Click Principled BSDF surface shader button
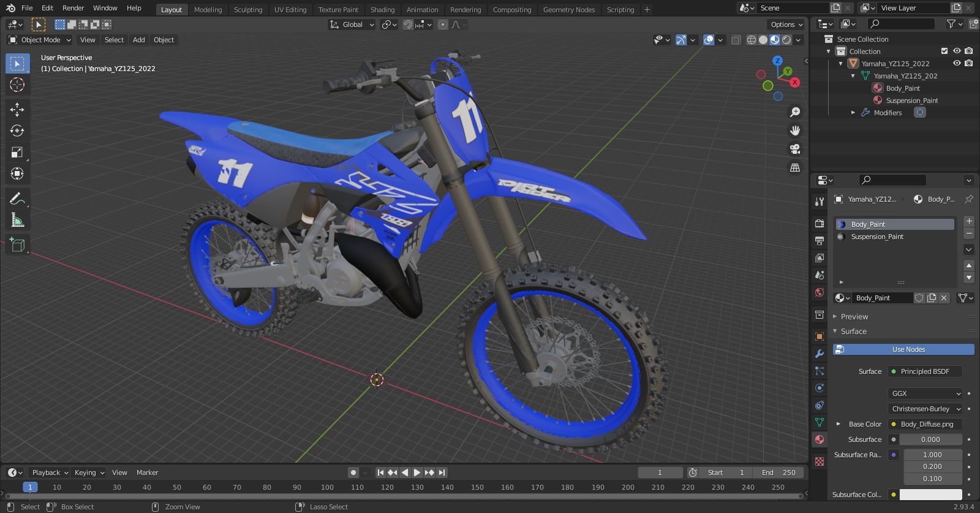 pos(925,371)
